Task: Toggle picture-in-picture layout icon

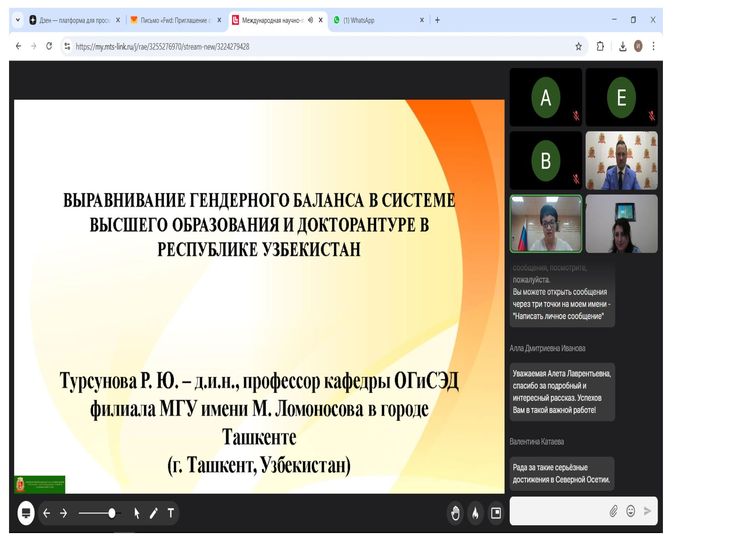Action: 496,513
